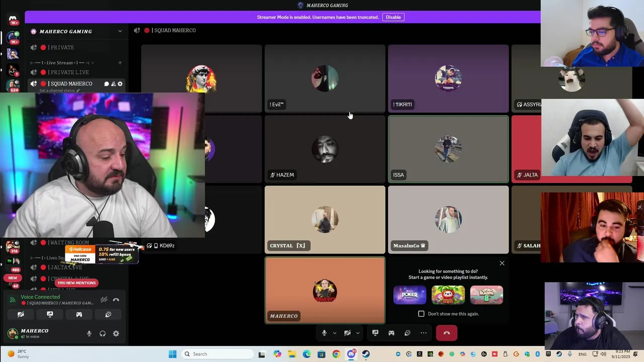The height and width of the screenshot is (362, 644).
Task: Click the Windows taskbar Search box
Action: tap(217, 354)
